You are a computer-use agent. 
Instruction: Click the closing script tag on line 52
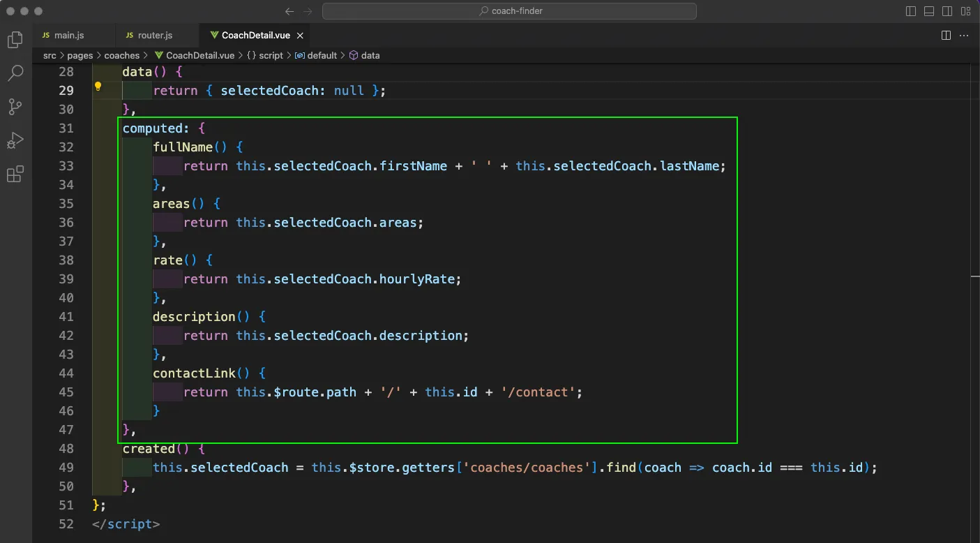126,524
